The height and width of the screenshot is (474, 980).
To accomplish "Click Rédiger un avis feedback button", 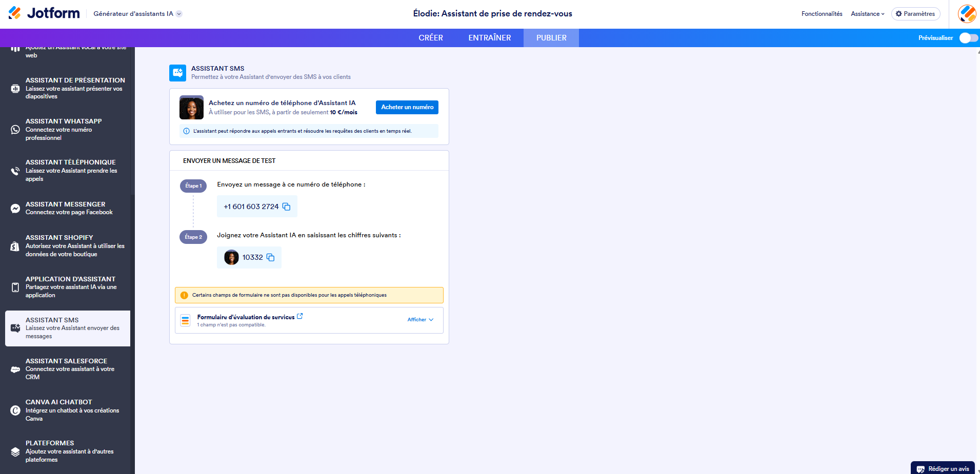I will tap(943, 468).
